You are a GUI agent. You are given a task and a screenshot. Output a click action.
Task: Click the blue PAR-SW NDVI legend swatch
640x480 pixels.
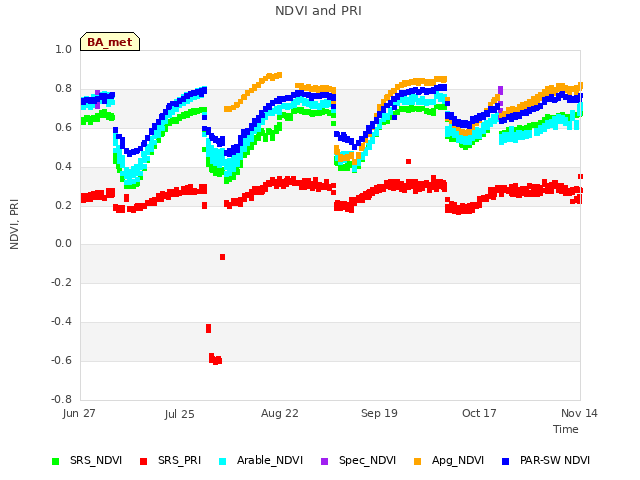[x=505, y=461]
